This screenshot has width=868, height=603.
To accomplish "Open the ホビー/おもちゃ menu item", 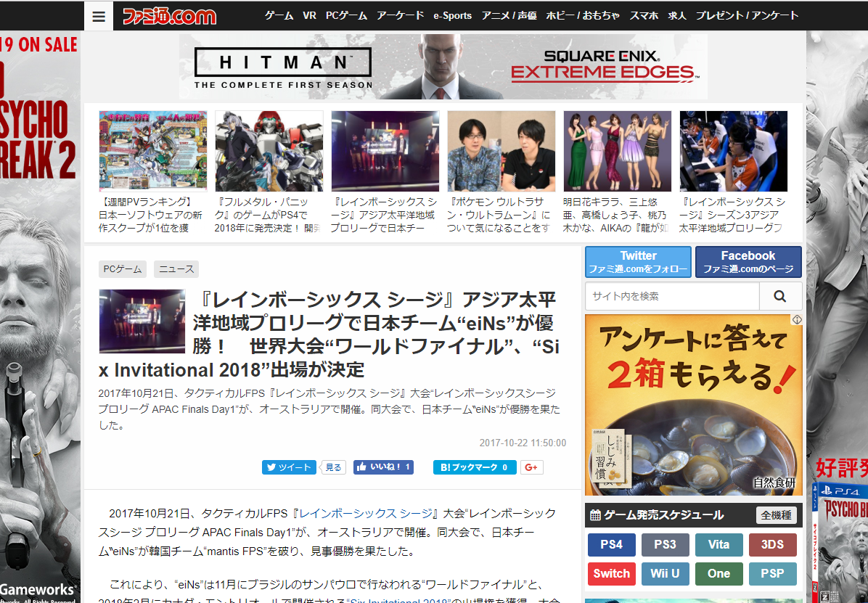I will point(583,15).
